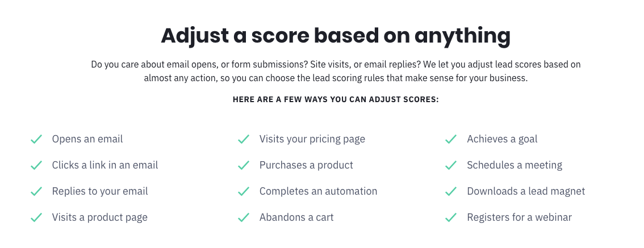
Task: Select the Purchases a product item text
Action: click(x=306, y=165)
